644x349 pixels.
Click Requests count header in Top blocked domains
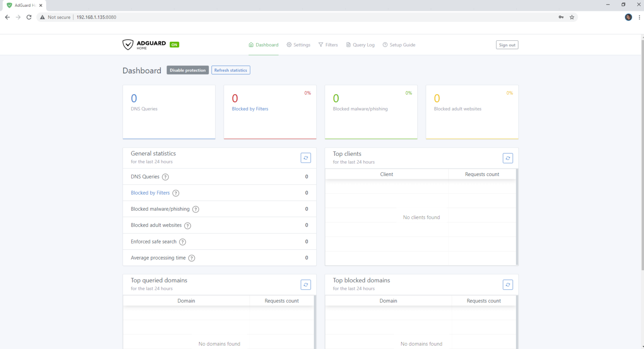click(x=484, y=301)
